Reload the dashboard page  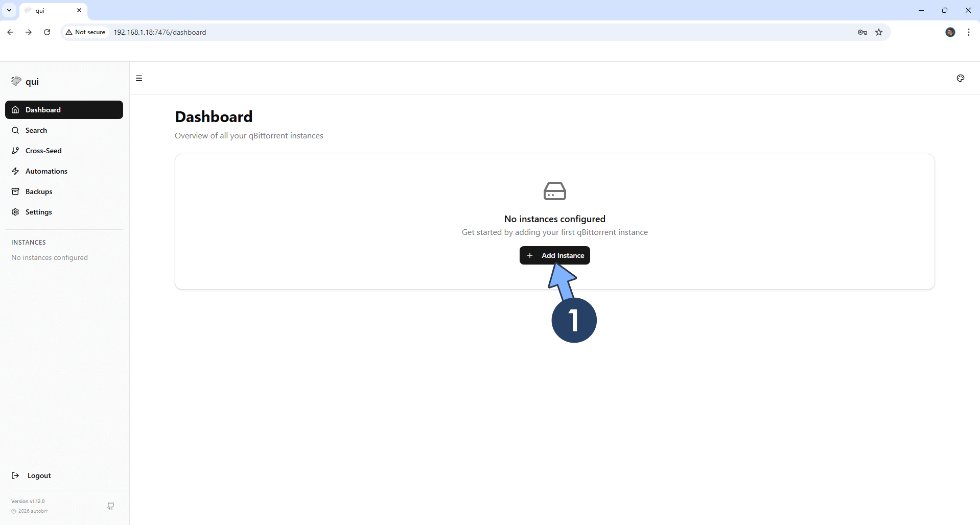tap(46, 32)
